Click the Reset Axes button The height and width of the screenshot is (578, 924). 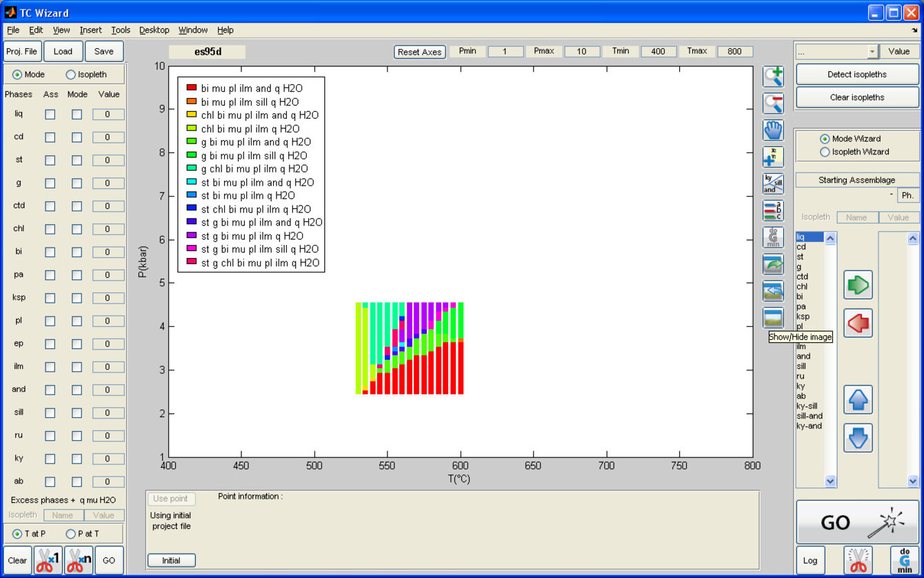(x=419, y=52)
